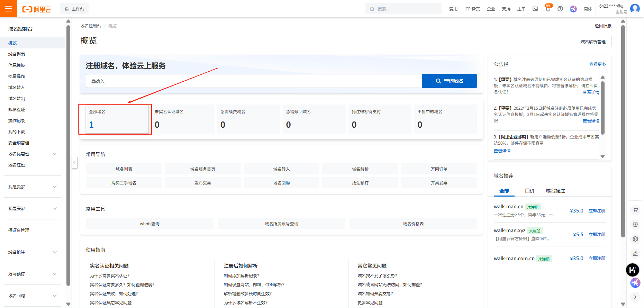Click the announcement panel scrollbar down arrow

602,156
